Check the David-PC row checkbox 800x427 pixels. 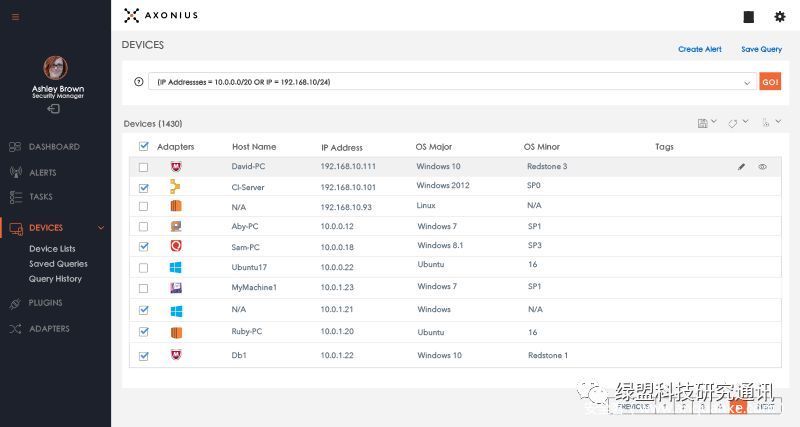tap(144, 167)
